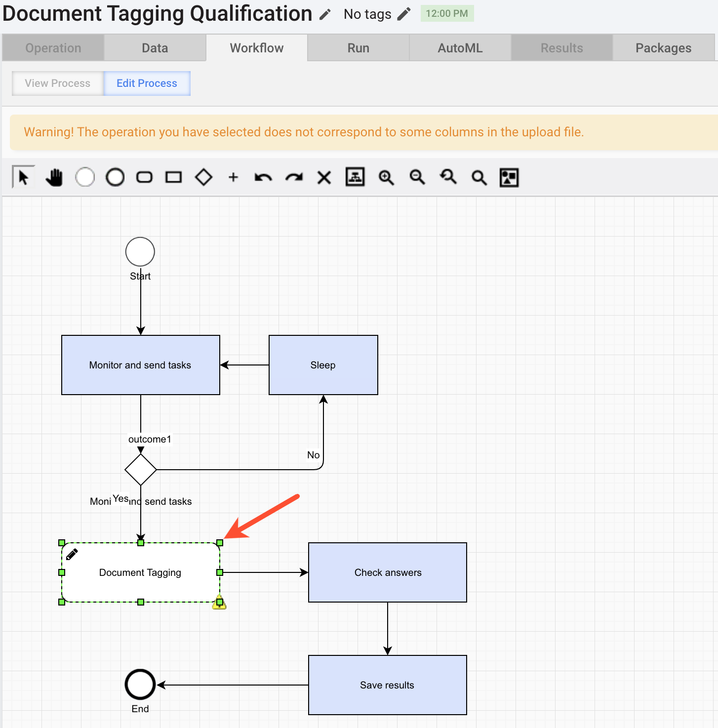Grab the top-right resize handle of Document Tagging
The height and width of the screenshot is (728, 718).
coord(220,543)
